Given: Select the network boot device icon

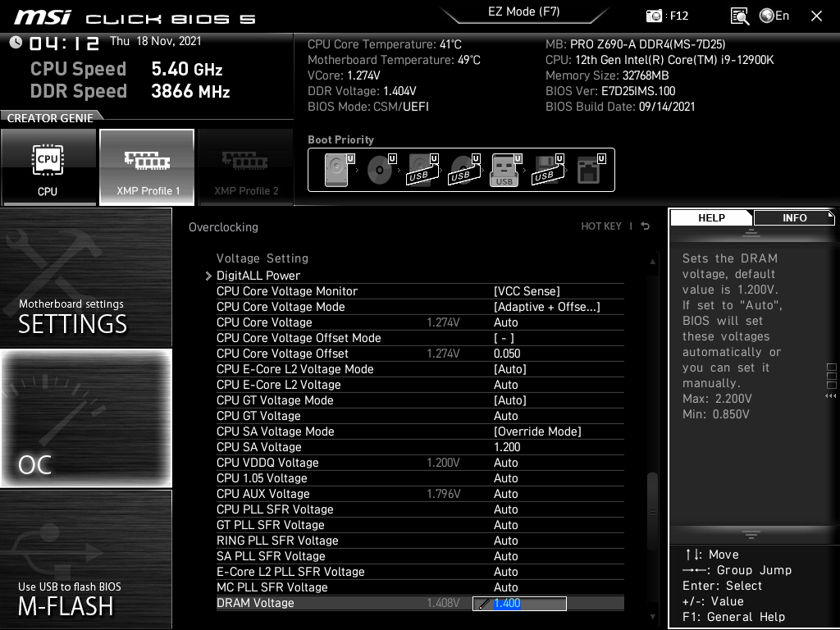Looking at the screenshot, I should [591, 169].
